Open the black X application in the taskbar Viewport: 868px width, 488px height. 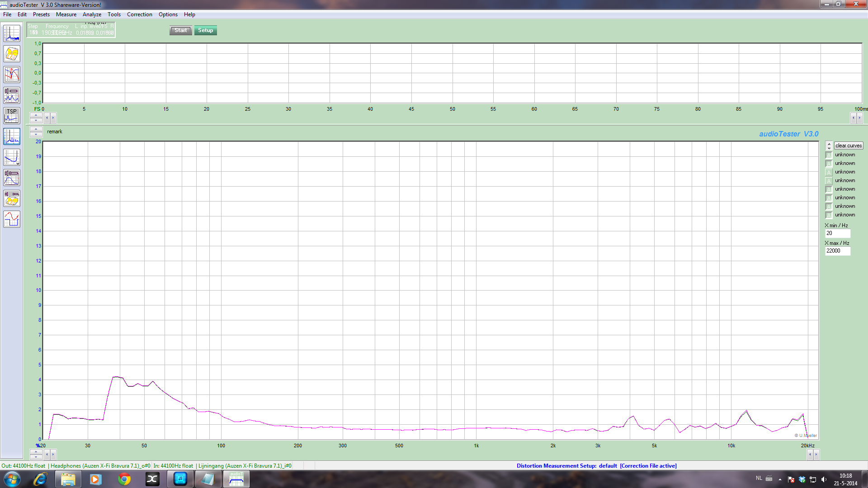(152, 479)
